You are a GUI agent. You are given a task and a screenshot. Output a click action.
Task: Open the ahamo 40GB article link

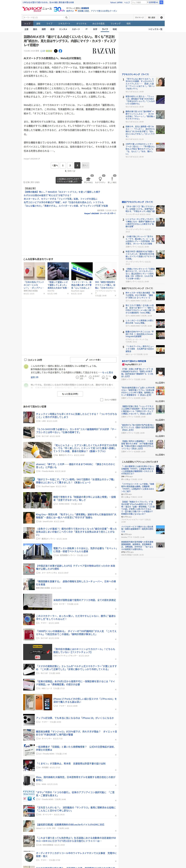75,466
